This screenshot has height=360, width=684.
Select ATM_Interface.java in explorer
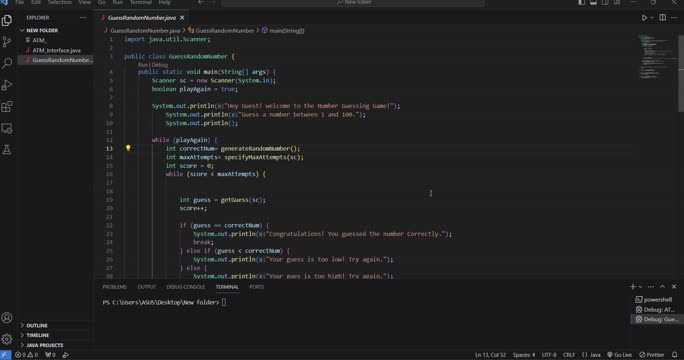click(56, 50)
